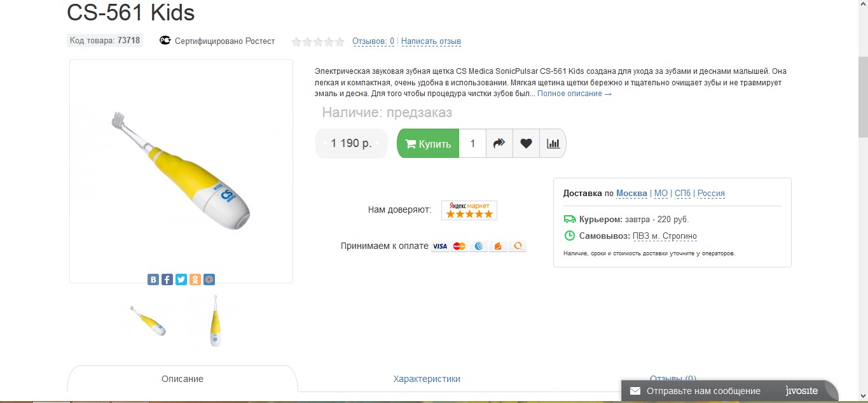The width and height of the screenshot is (868, 403).
Task: Select СПб delivery region
Action: pos(682,193)
